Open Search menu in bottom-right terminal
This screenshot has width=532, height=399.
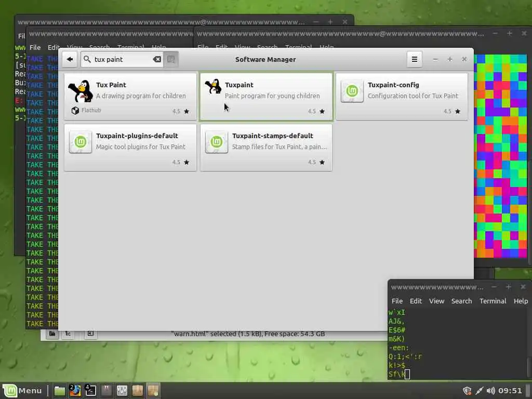pos(461,301)
